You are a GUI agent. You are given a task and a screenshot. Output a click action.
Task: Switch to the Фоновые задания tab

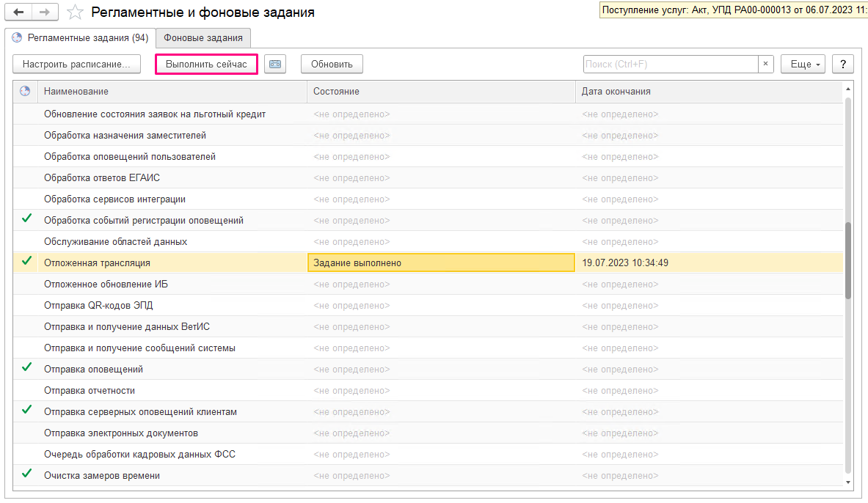click(203, 38)
